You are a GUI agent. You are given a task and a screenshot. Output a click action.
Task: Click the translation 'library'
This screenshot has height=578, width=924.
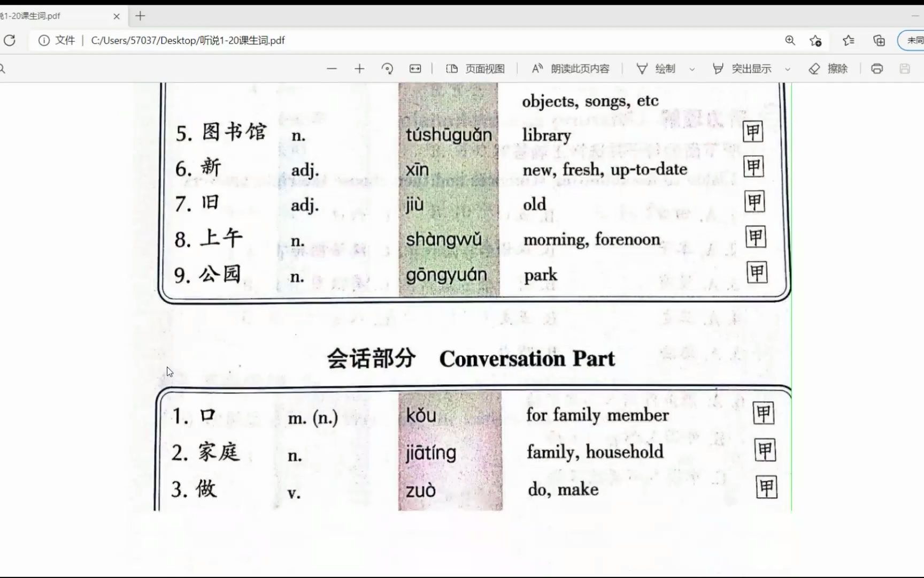pos(546,135)
